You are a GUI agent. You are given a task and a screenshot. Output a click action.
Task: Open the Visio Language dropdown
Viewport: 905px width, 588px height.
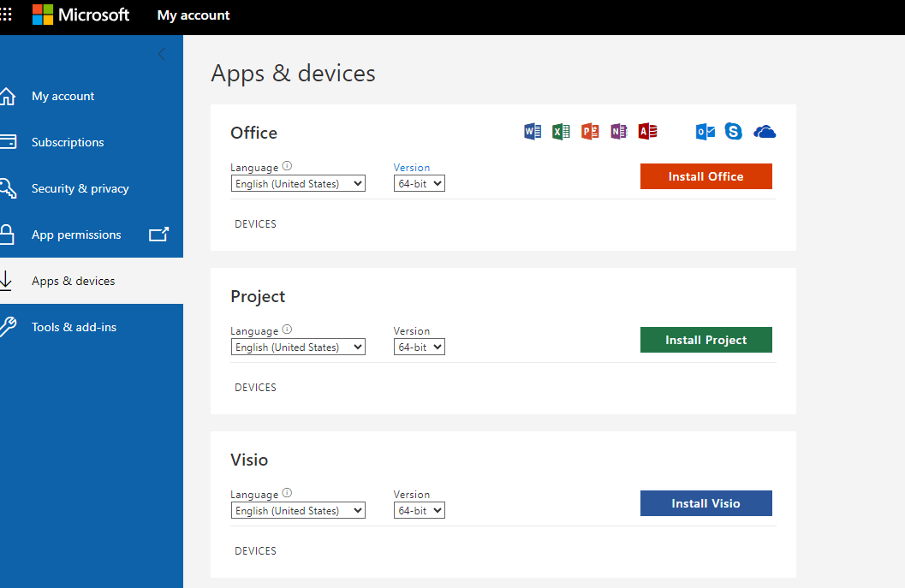(x=298, y=510)
